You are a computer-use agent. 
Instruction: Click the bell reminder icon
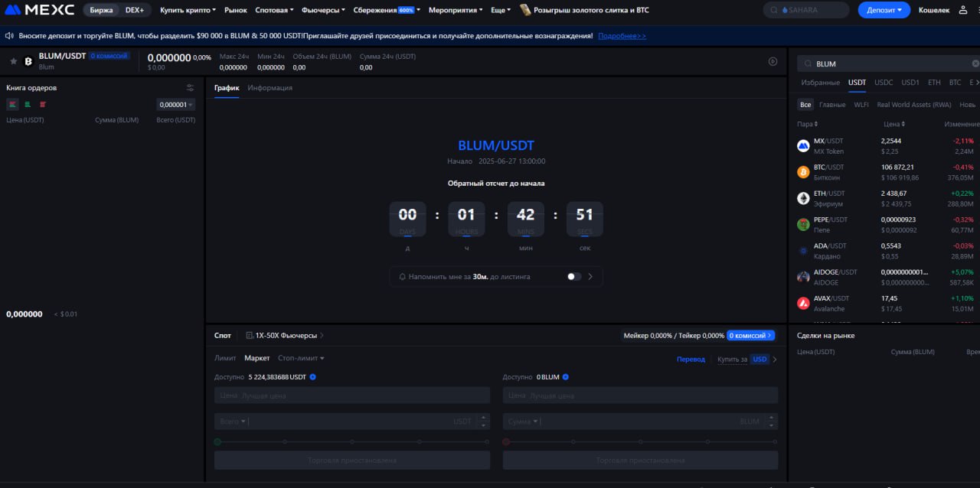(x=402, y=276)
